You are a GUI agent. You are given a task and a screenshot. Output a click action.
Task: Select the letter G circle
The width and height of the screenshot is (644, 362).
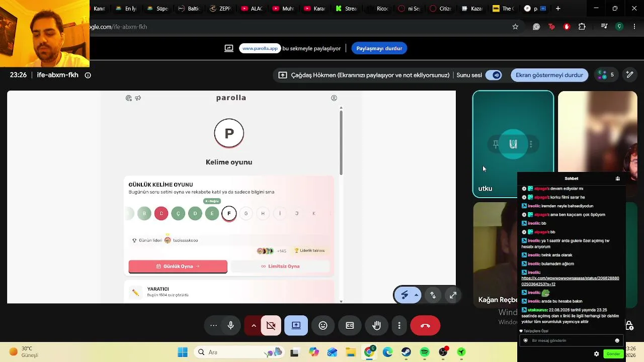[x=246, y=214]
